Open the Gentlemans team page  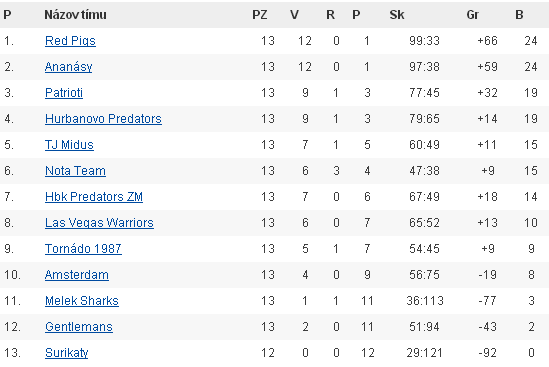pos(79,327)
